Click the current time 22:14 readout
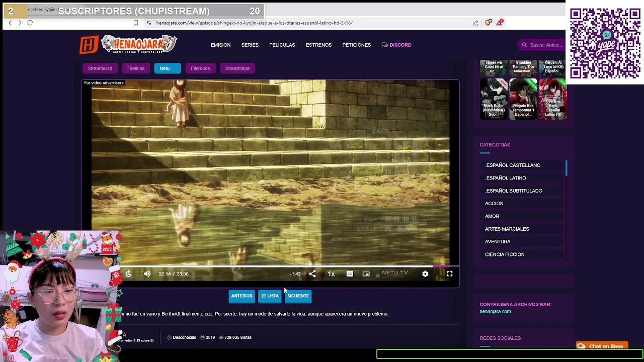 [165, 274]
